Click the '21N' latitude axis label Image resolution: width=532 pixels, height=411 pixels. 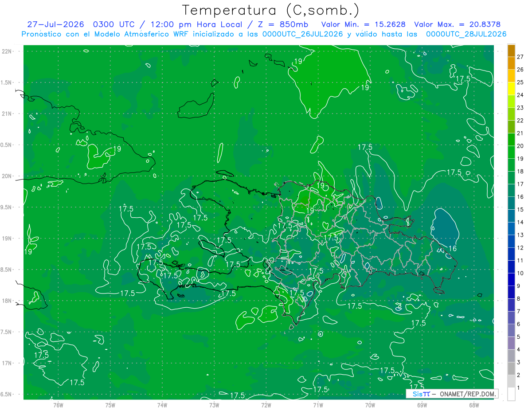point(7,114)
